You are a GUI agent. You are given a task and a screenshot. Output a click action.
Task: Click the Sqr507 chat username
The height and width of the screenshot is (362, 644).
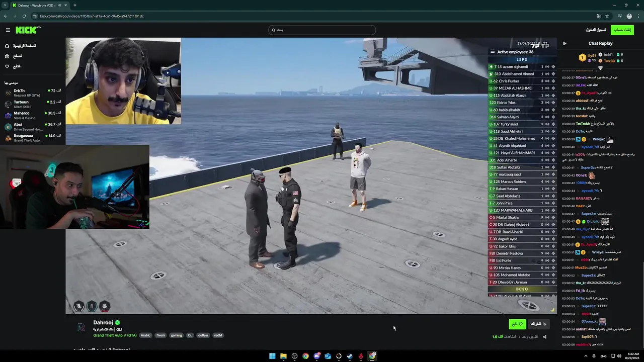(x=588, y=337)
